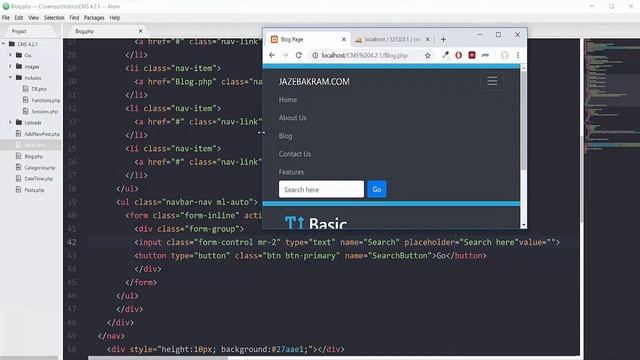Expand the Css folder chevron
Screen dimensions: 640x360
tap(11, 55)
